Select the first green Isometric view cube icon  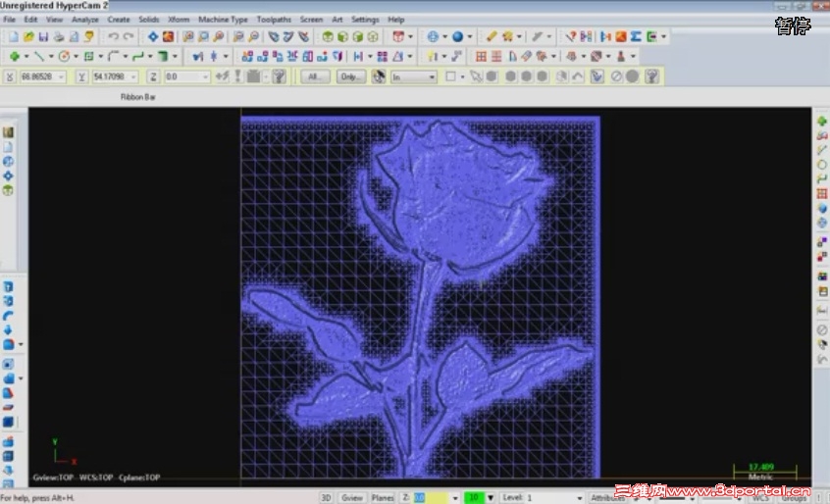328,36
